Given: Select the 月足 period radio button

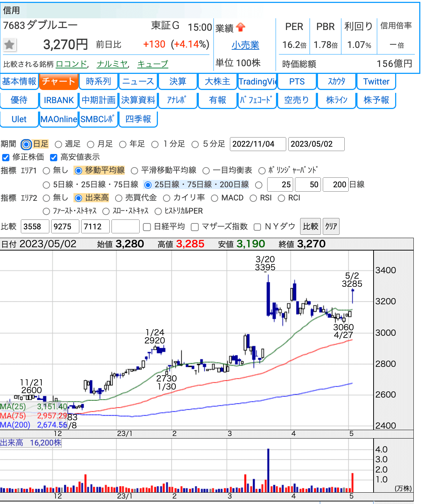Looking at the screenshot, I should click(91, 144).
